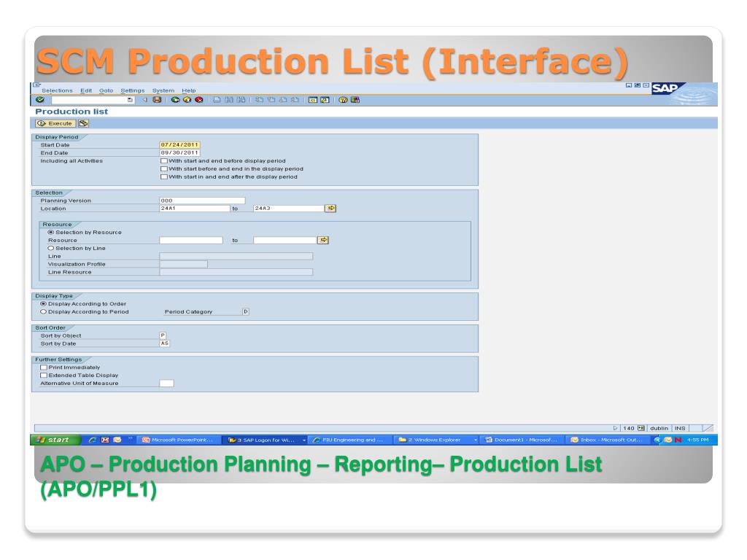The image size is (747, 560).
Task: Select the 'Selection by Line' radio button
Action: 50,248
